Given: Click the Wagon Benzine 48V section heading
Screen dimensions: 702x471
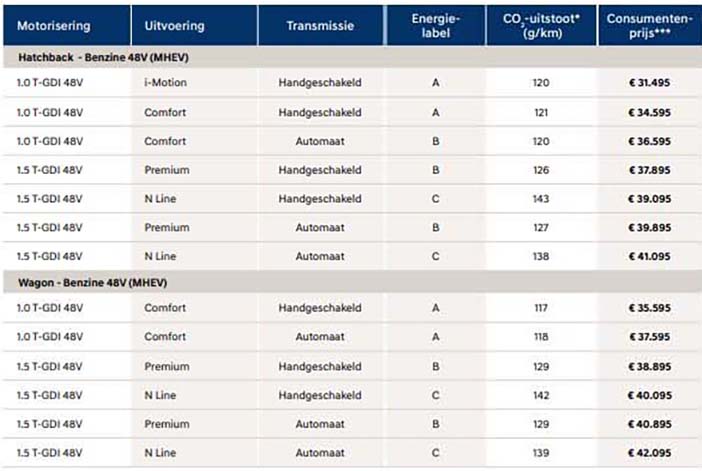Looking at the screenshot, I should pos(93,283).
